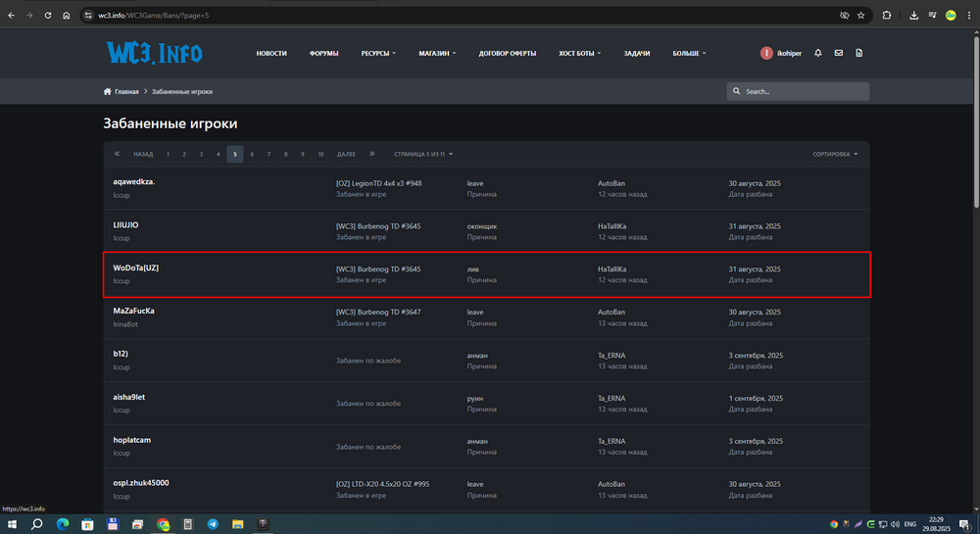Image resolution: width=980 pixels, height=534 pixels.
Task: Click the browser forward arrow
Action: [x=29, y=15]
